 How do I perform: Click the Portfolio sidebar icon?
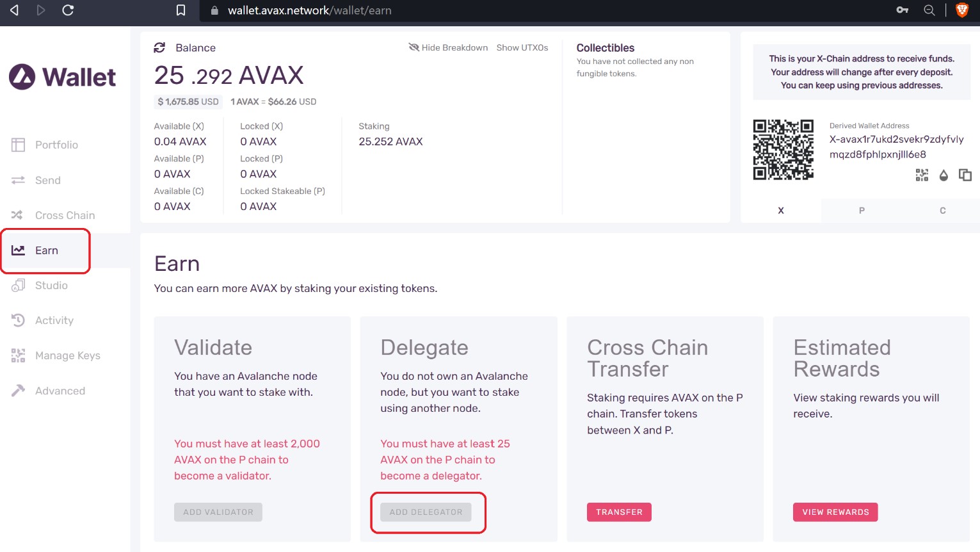[18, 145]
